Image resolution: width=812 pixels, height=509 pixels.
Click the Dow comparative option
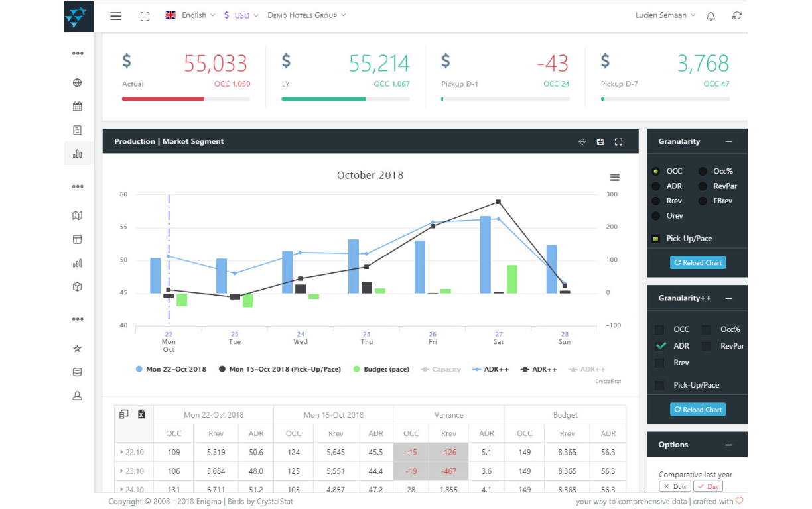676,486
